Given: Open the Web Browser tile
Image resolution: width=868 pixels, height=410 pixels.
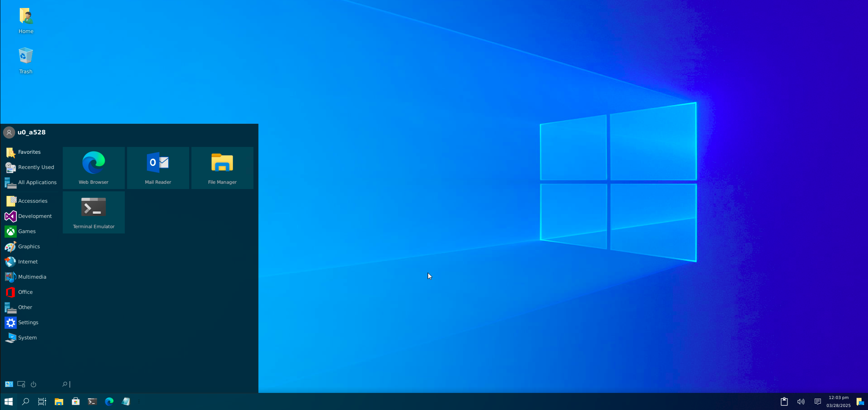Looking at the screenshot, I should tap(93, 168).
